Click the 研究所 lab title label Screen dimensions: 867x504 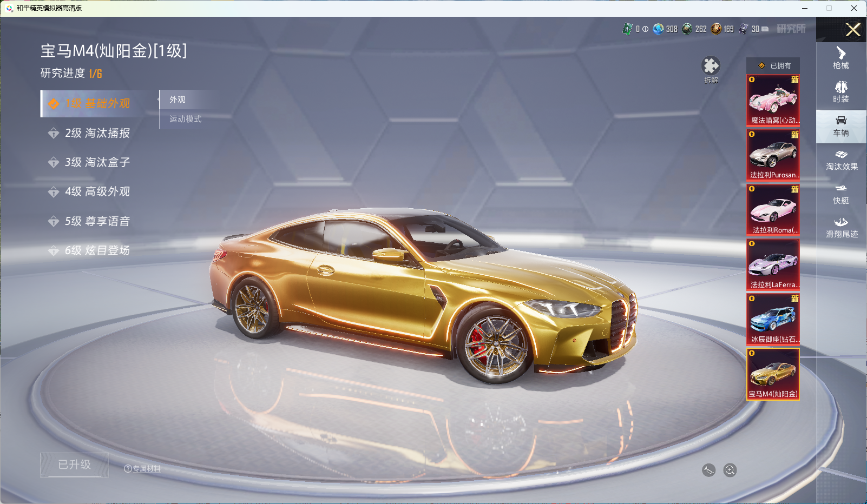coord(791,29)
